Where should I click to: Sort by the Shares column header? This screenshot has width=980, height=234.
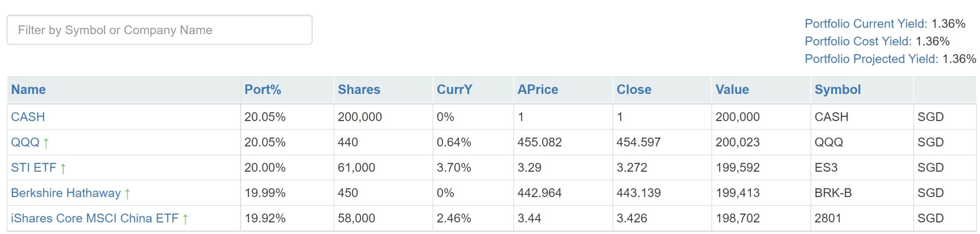click(x=359, y=90)
